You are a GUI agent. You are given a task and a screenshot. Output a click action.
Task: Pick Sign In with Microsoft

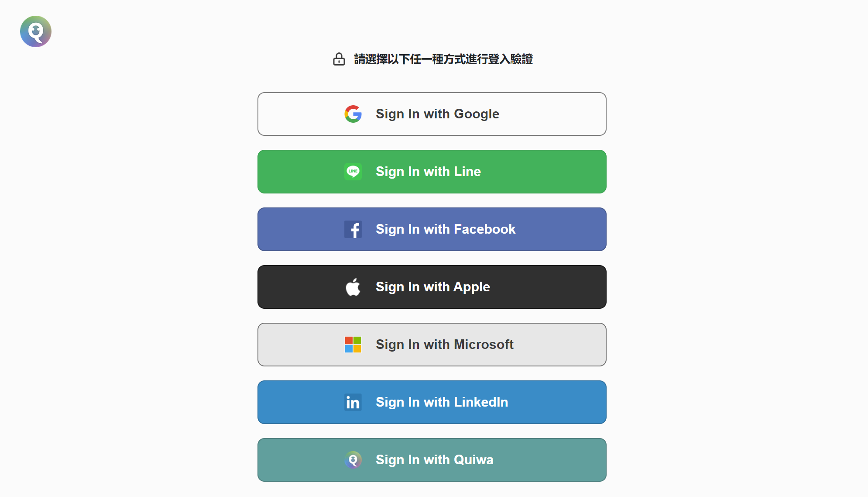432,345
